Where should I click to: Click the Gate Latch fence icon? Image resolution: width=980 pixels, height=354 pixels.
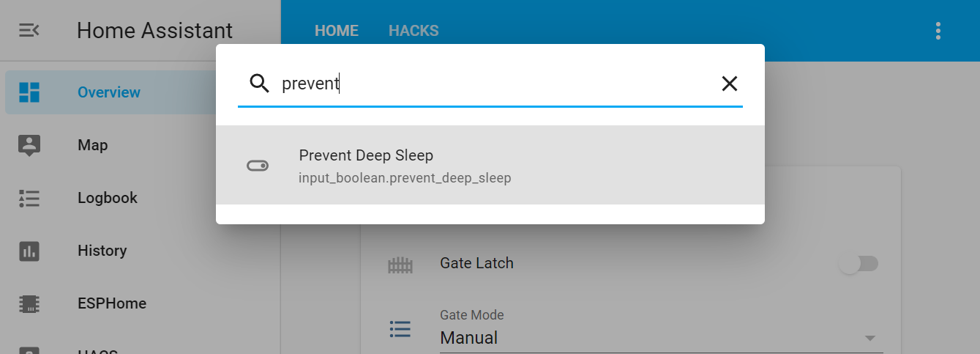(400, 264)
